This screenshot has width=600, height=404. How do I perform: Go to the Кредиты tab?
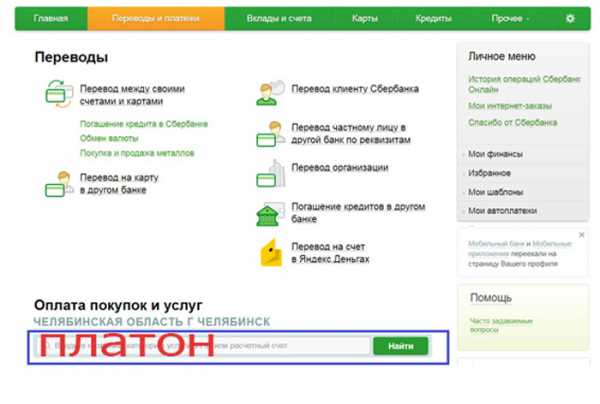point(433,18)
